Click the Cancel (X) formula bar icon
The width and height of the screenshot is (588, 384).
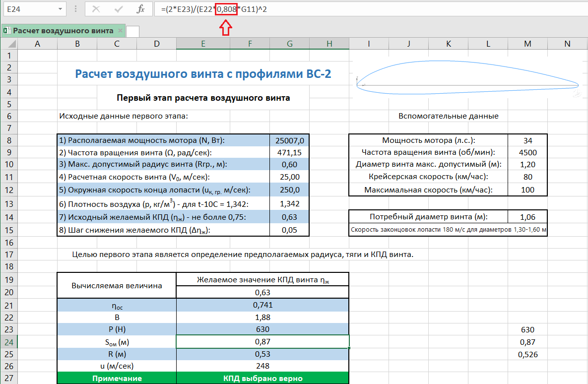(96, 9)
